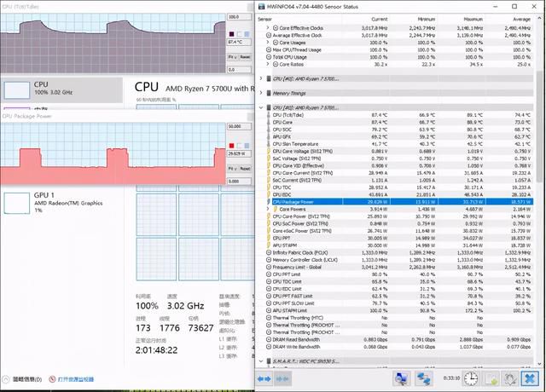The height and width of the screenshot is (392, 546).
Task: Click the thermometer icon beside CPU SOC
Action: pos(269,130)
